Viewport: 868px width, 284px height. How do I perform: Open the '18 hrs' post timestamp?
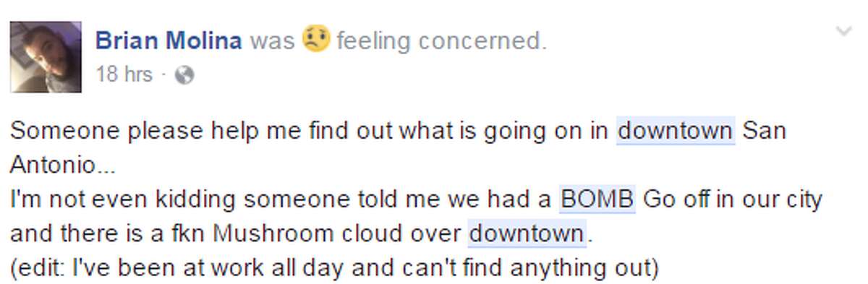124,74
